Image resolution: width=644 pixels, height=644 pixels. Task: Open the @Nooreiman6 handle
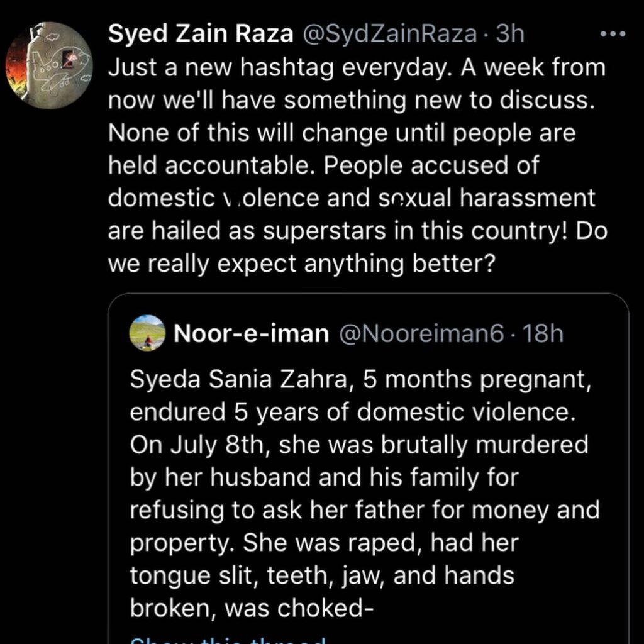tap(421, 333)
